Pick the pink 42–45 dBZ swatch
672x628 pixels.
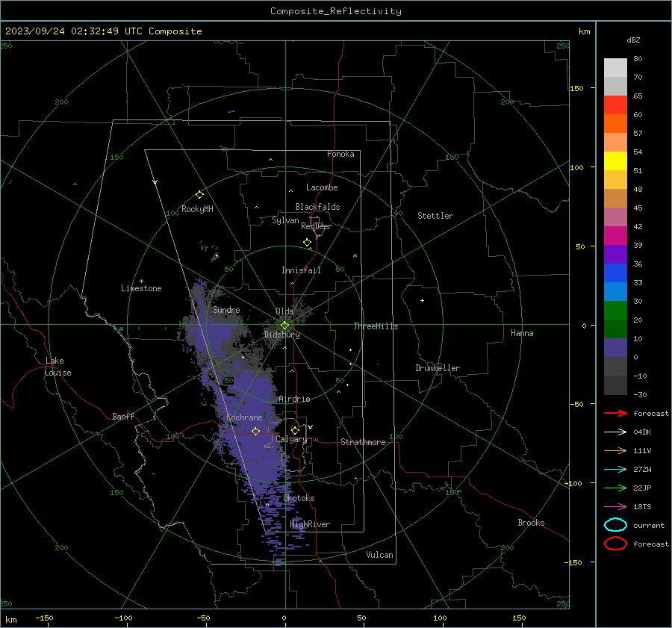615,217
